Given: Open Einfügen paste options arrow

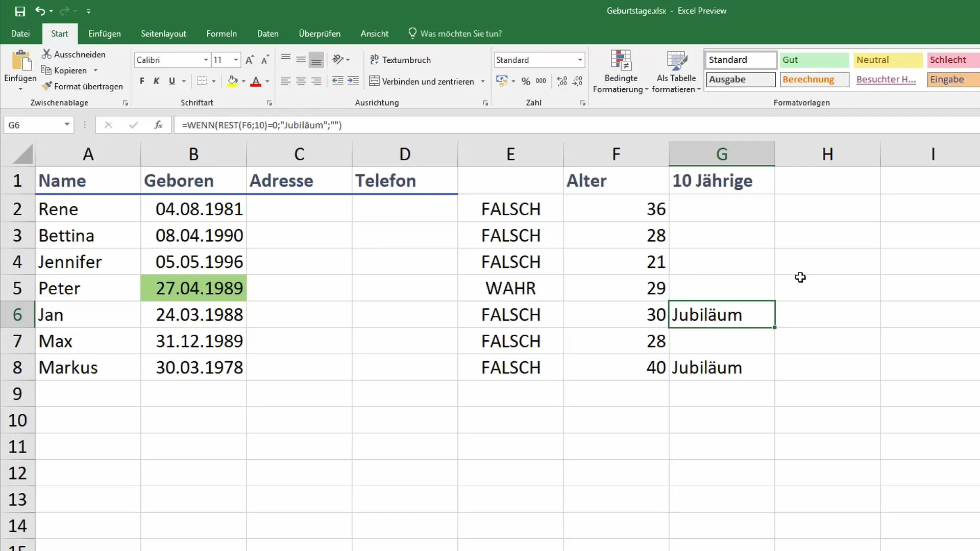Looking at the screenshot, I should (x=20, y=89).
